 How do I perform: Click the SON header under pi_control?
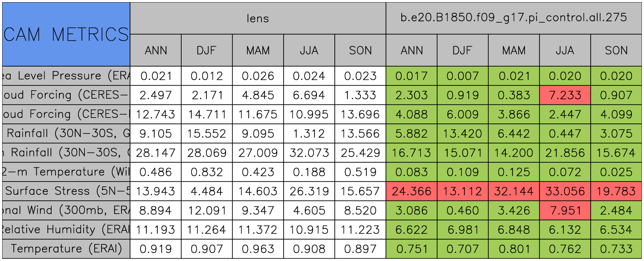coord(616,50)
